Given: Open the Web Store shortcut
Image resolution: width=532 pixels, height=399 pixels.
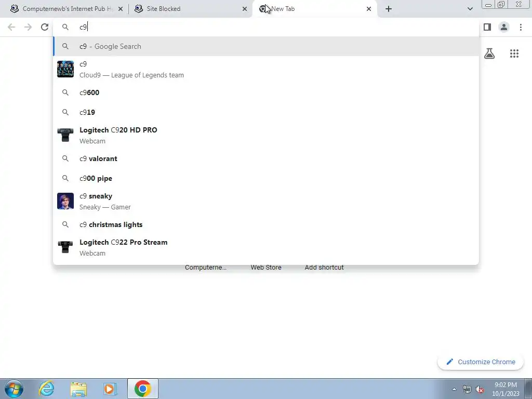Looking at the screenshot, I should 266,268.
